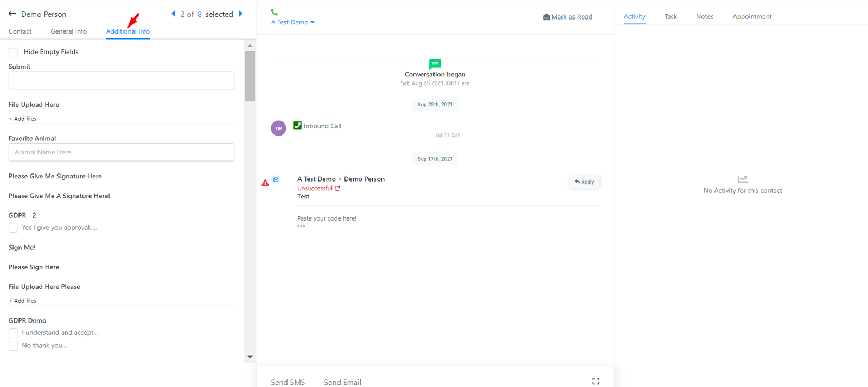Click Mark as Read
The width and height of the screenshot is (868, 387).
point(567,17)
